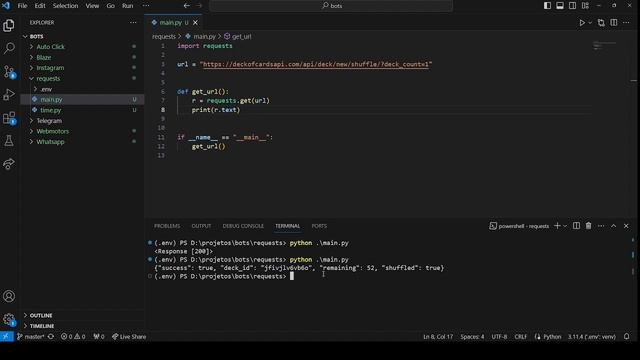
Task: Open the Run and Debug view
Action: (x=9, y=95)
